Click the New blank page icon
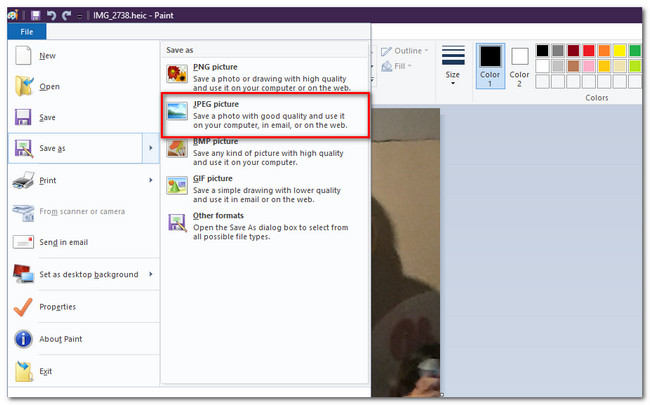 (x=23, y=55)
